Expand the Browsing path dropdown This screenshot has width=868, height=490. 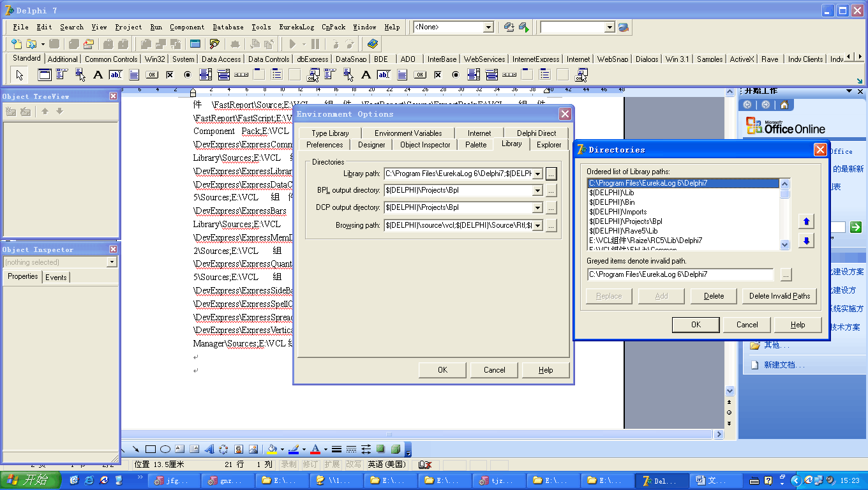[537, 225]
